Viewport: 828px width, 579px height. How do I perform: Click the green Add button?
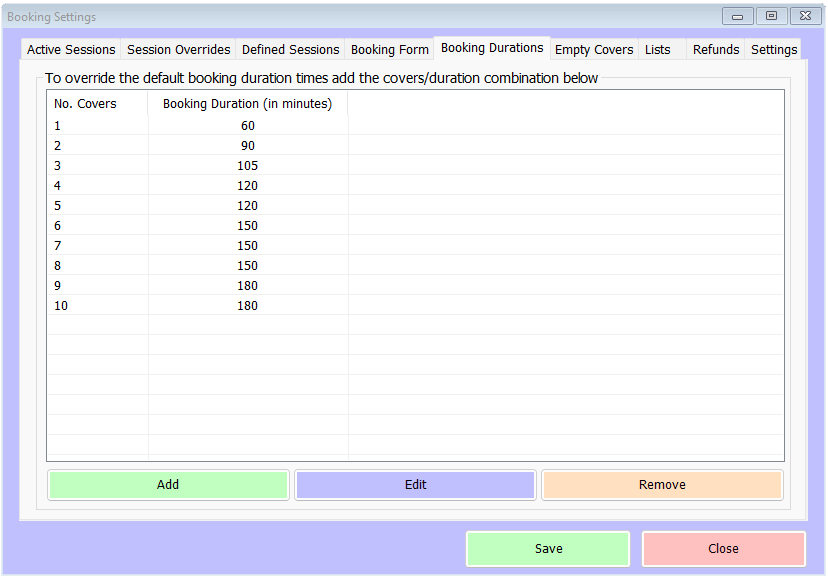[x=168, y=485]
